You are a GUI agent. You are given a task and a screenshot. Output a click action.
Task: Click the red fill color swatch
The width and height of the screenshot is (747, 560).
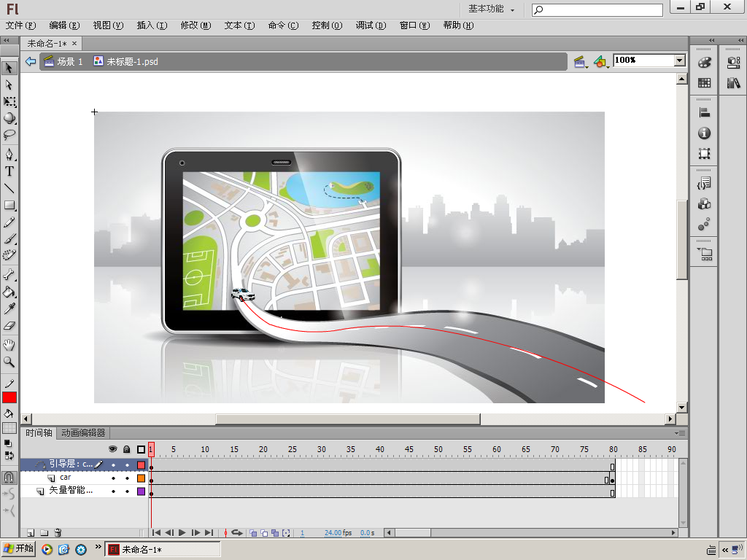[x=9, y=397]
